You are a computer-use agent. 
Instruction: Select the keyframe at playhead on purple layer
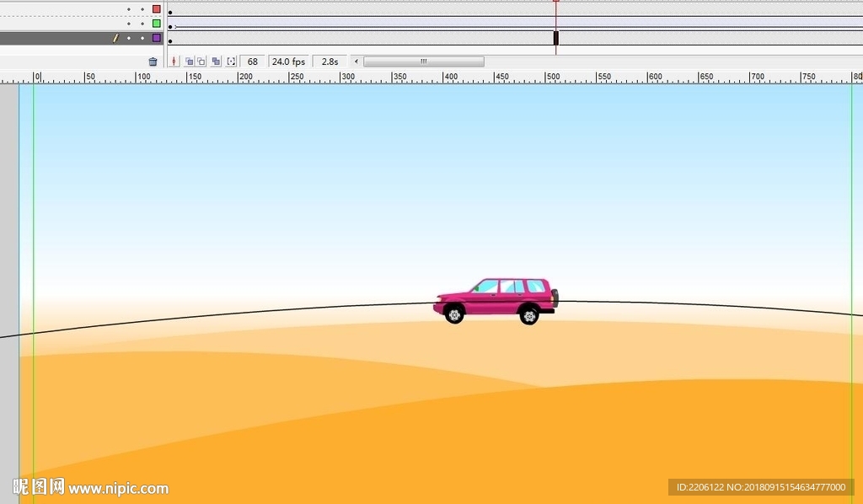[555, 38]
